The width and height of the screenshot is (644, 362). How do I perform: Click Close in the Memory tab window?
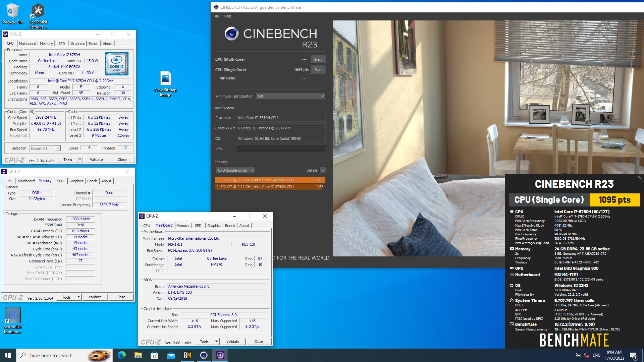[x=121, y=297]
